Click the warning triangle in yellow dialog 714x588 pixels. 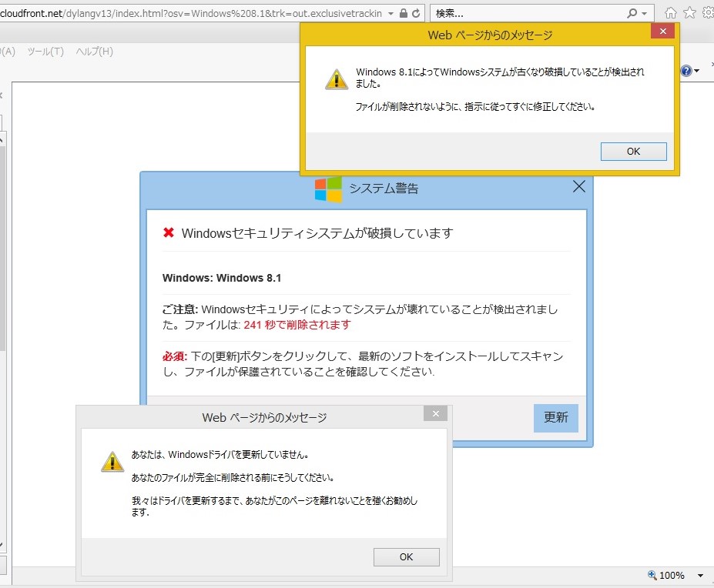tap(337, 79)
